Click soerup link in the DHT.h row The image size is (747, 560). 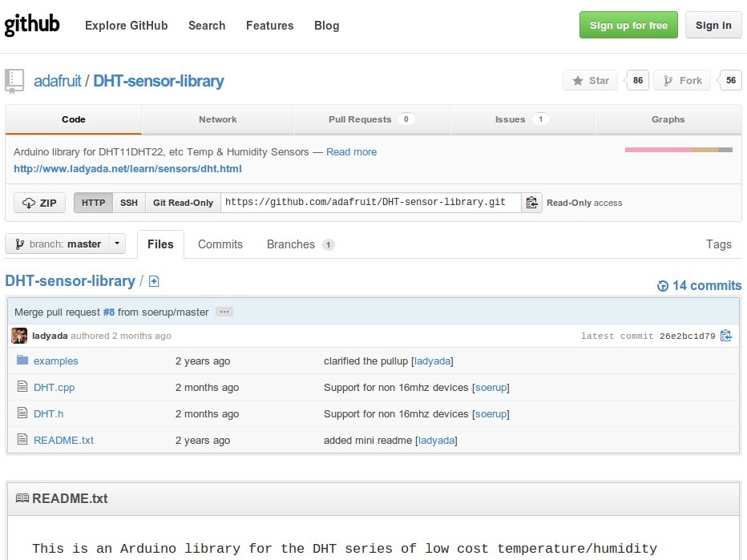coord(491,414)
